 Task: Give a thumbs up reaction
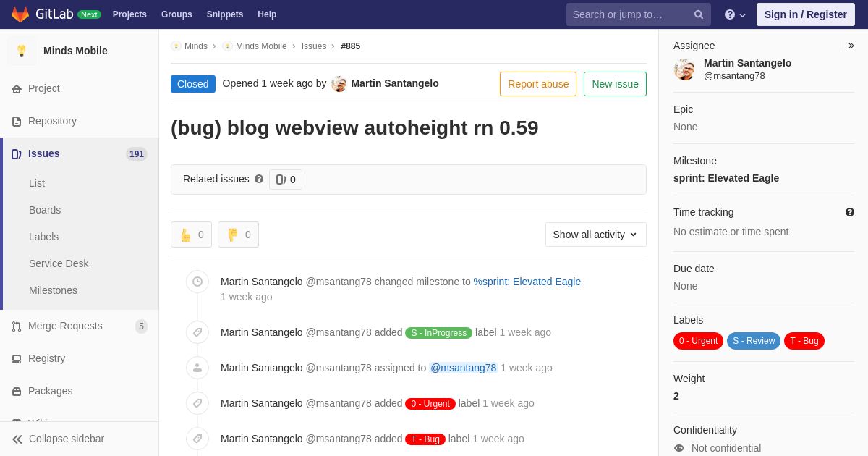[x=192, y=235]
